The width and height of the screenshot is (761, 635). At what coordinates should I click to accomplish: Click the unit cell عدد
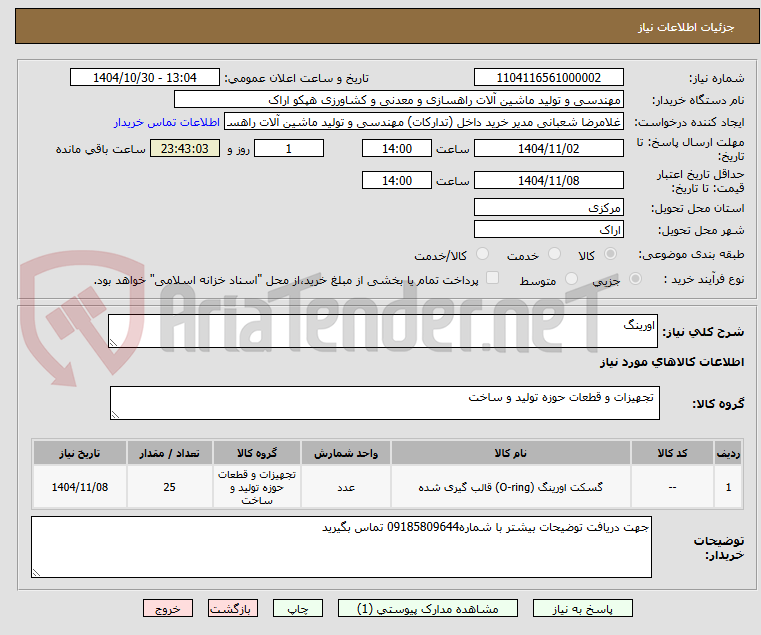[346, 487]
